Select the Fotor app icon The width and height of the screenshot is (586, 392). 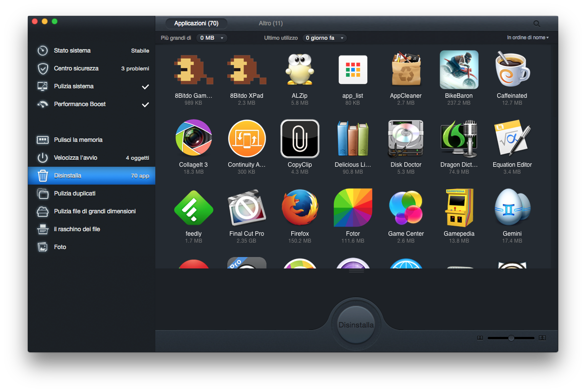[353, 208]
